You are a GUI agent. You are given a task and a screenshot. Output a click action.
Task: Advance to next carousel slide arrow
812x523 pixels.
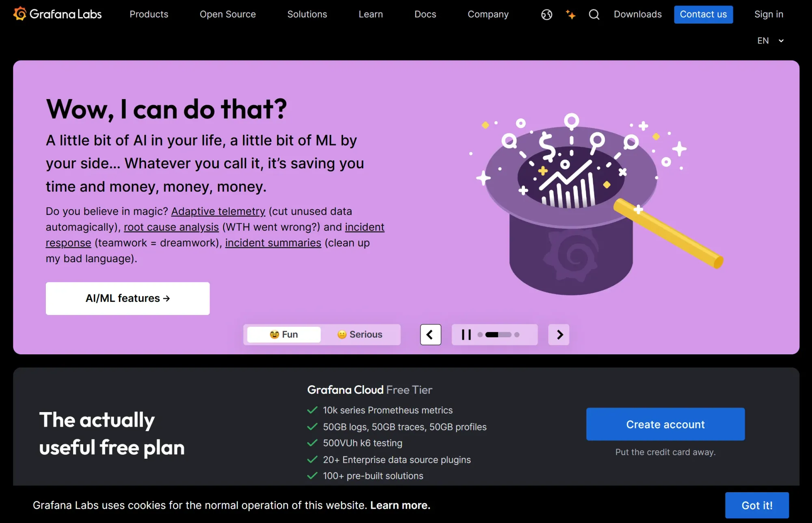click(x=559, y=334)
